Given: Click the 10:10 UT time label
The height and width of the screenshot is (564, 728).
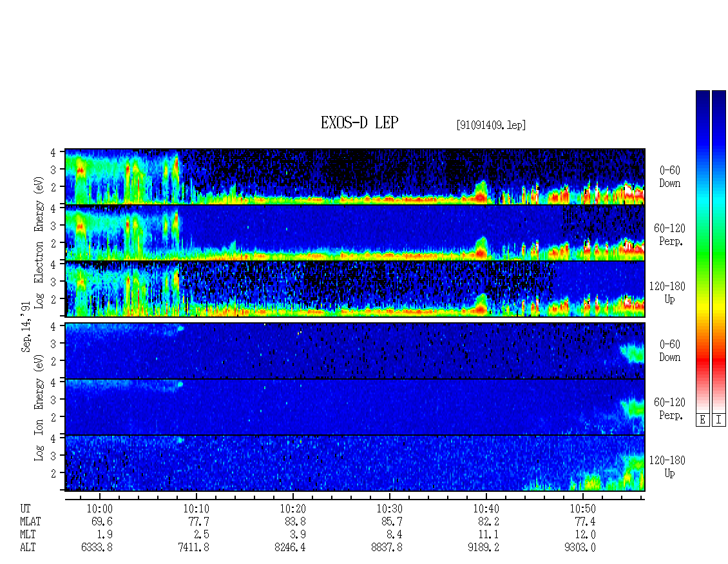Looking at the screenshot, I should click(x=196, y=509).
